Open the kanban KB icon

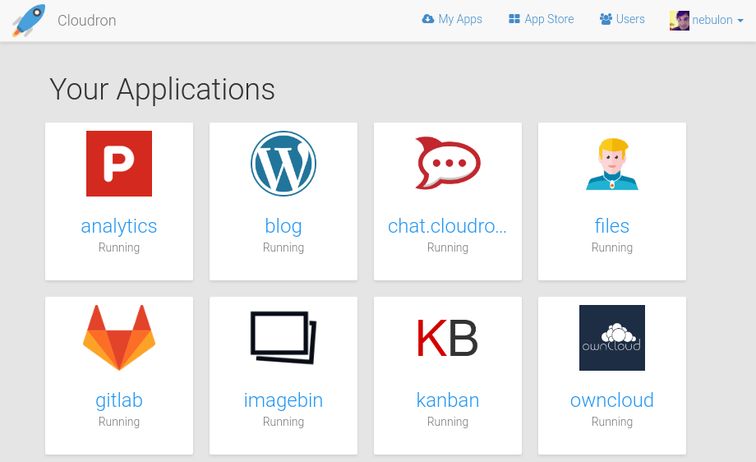(447, 338)
